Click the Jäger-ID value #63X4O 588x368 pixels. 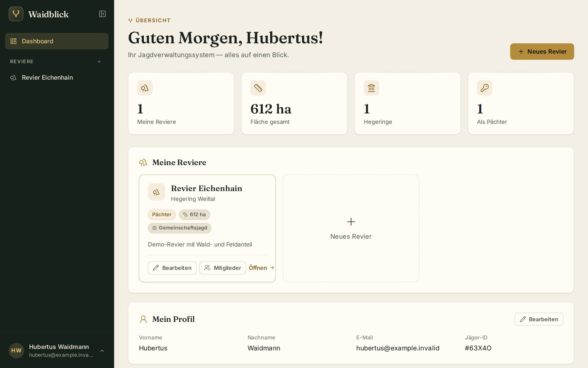(478, 348)
